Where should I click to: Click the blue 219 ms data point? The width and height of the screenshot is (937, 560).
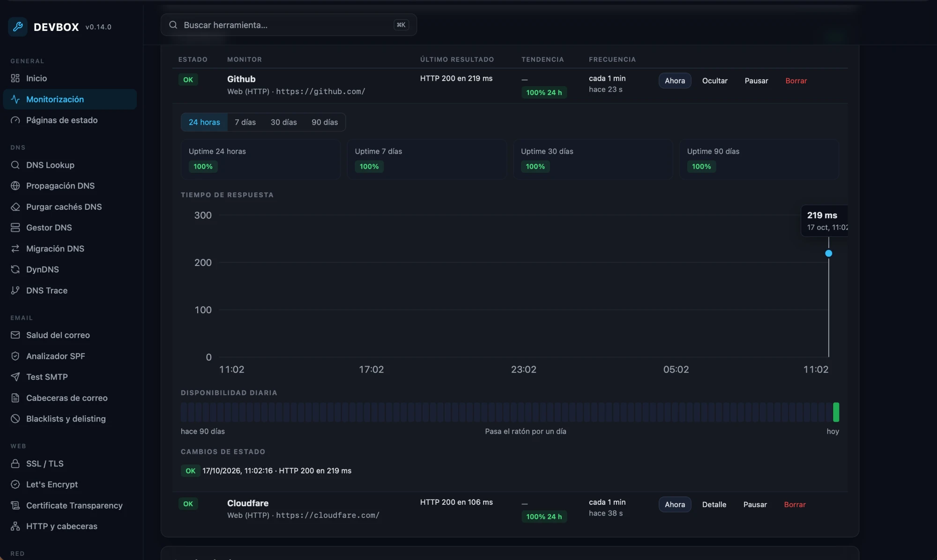(x=828, y=253)
